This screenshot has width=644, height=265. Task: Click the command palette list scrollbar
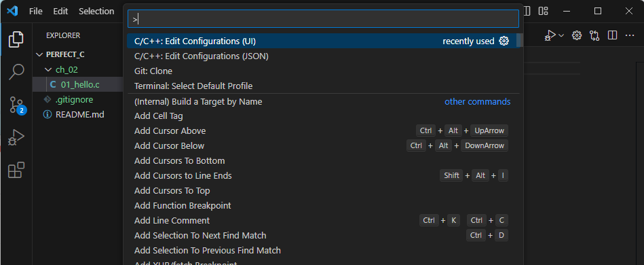[x=519, y=40]
